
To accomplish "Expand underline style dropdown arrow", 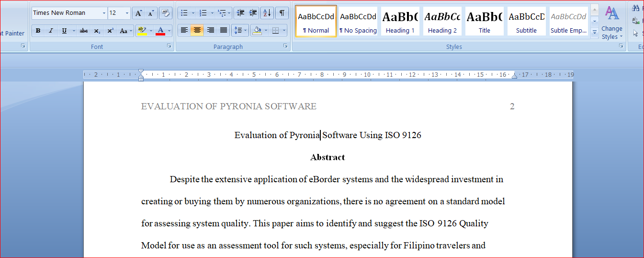I will [x=74, y=31].
